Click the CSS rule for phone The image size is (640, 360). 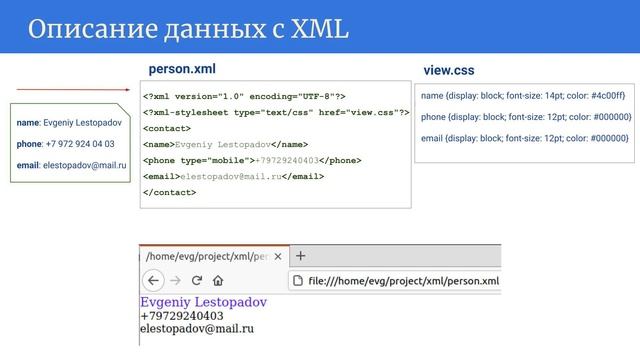coord(526,117)
